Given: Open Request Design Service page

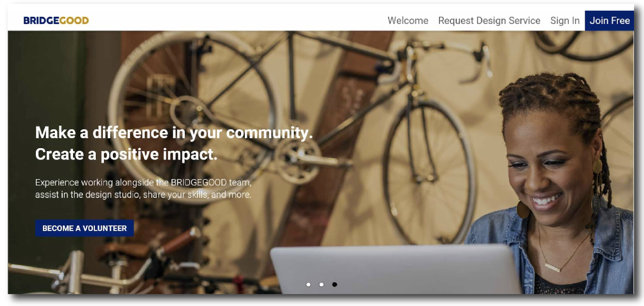Looking at the screenshot, I should click(489, 21).
